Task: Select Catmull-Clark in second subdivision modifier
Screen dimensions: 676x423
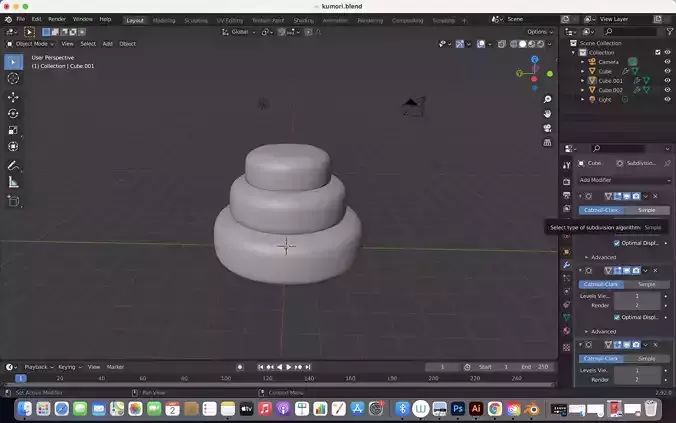Action: pyautogui.click(x=601, y=284)
